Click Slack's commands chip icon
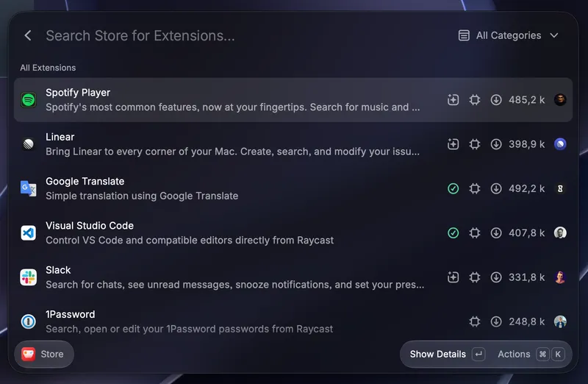This screenshot has width=588, height=384. pos(475,277)
